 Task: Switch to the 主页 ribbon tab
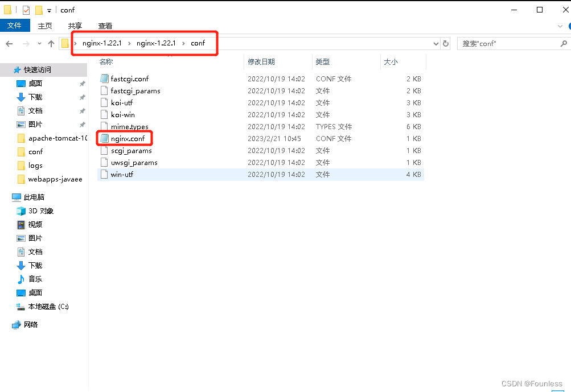pos(45,26)
